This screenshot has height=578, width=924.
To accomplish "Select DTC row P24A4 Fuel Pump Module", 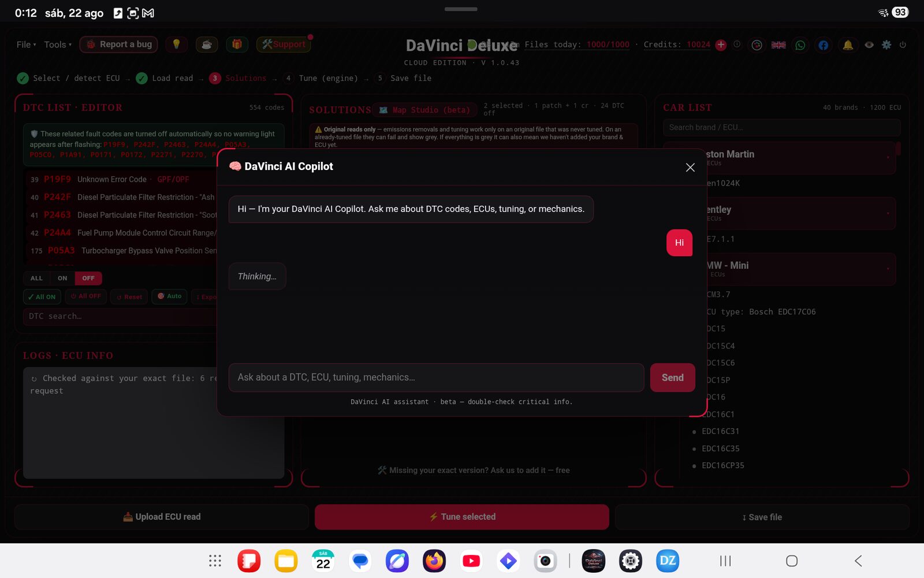I will tap(122, 233).
